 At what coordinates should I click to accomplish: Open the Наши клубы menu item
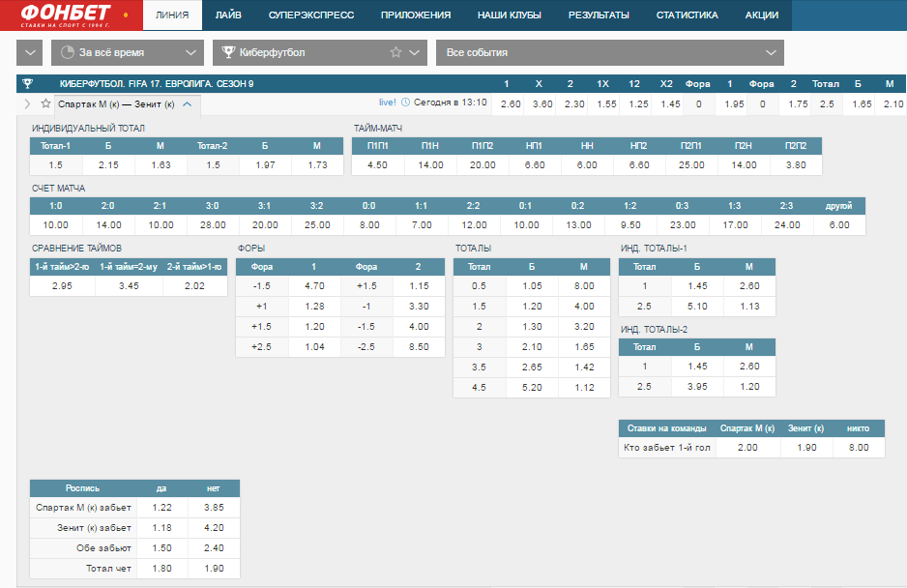[509, 15]
